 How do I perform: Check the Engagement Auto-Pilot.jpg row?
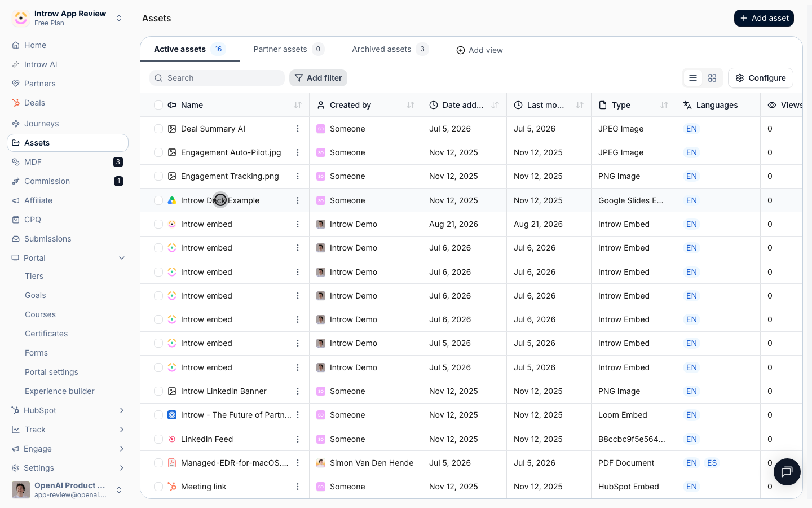158,152
